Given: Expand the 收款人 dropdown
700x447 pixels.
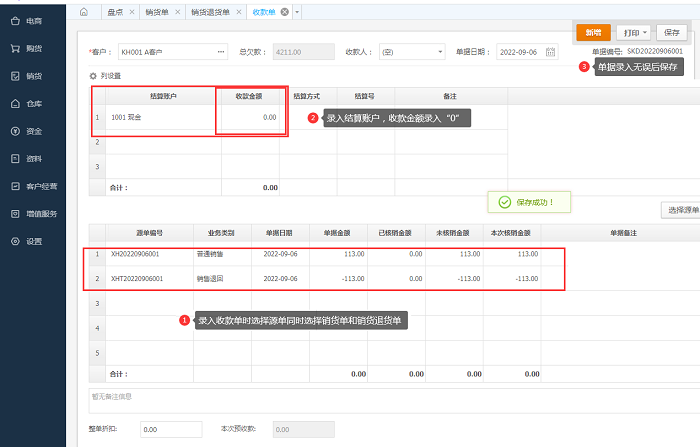Looking at the screenshot, I should click(x=439, y=51).
